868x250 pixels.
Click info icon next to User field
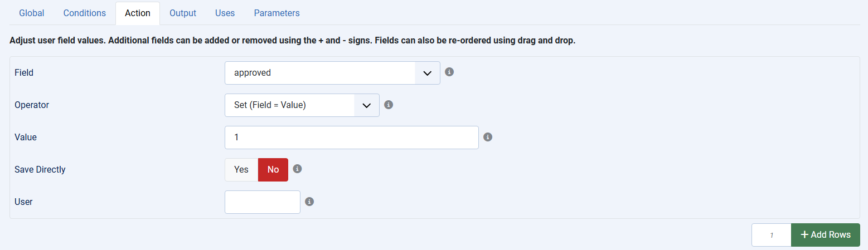pos(309,202)
